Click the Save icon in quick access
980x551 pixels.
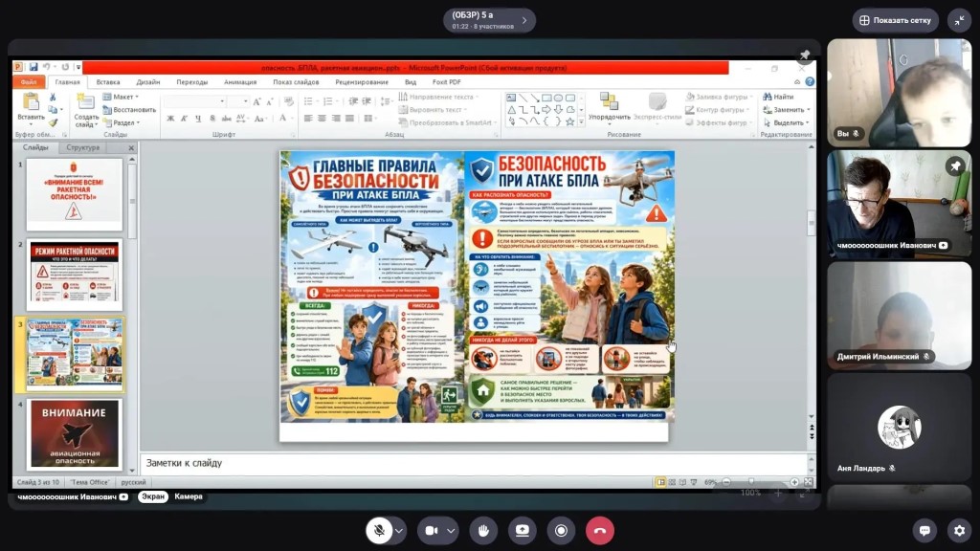[33, 68]
